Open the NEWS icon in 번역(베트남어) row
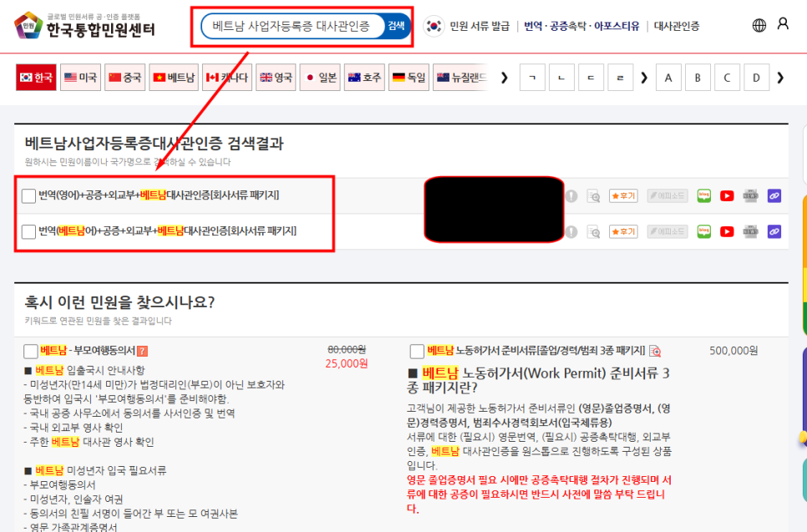Screen dimensions: 807x532 [x=750, y=232]
